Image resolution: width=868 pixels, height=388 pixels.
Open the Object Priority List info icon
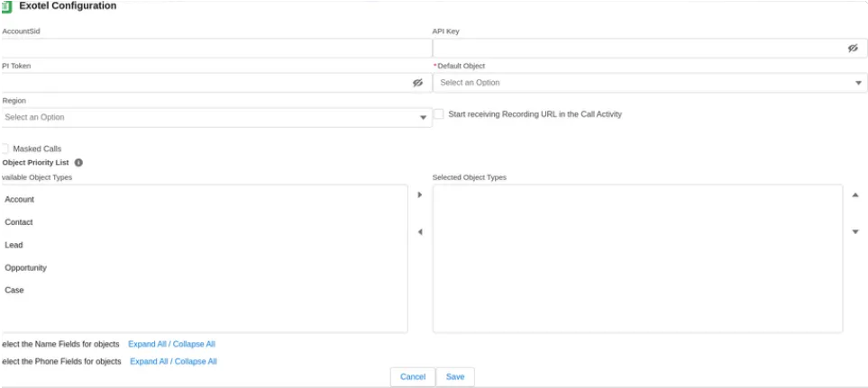tap(78, 163)
